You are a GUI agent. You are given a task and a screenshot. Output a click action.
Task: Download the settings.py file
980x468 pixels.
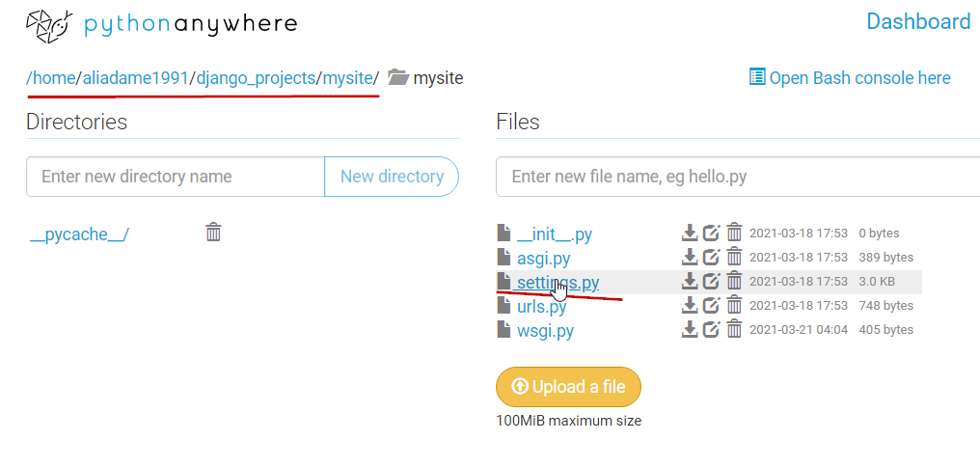(689, 281)
